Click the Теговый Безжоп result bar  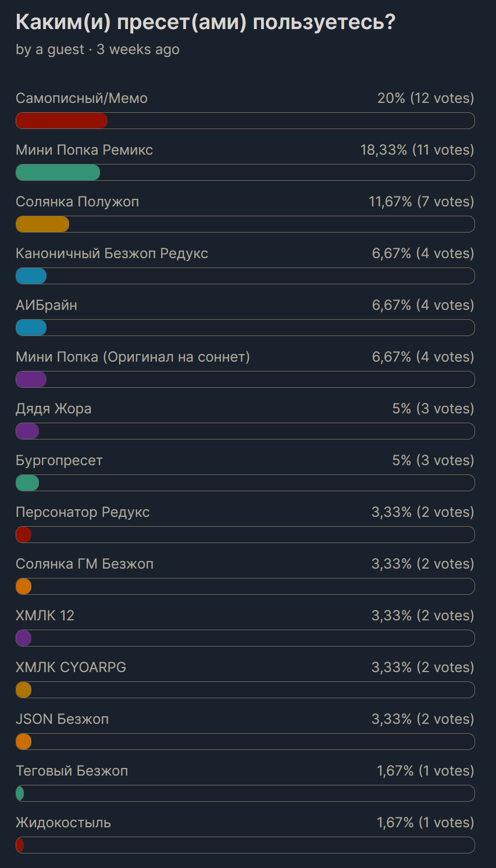[x=245, y=794]
